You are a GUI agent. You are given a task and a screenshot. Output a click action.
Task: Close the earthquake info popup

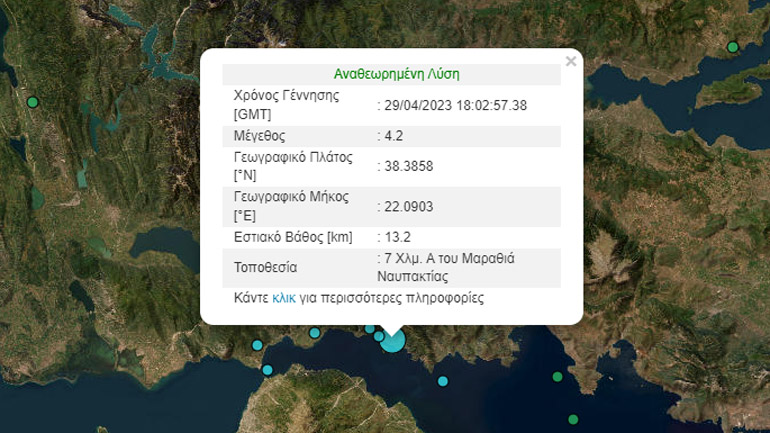tap(571, 61)
